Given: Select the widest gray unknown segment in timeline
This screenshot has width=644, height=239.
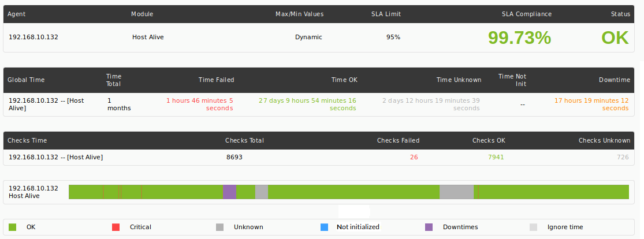Looking at the screenshot, I should coord(457,192).
